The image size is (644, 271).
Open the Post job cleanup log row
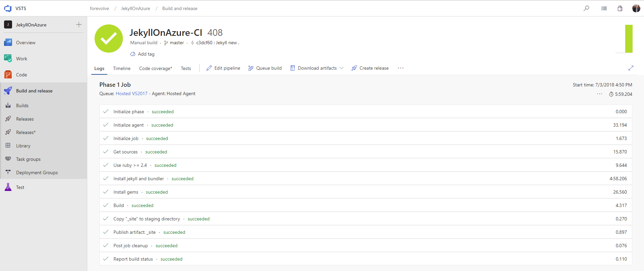pyautogui.click(x=366, y=246)
